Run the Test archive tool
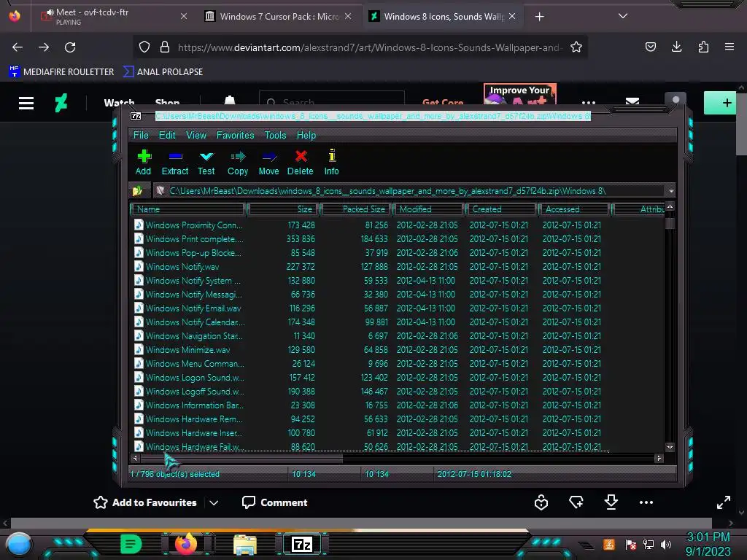Screen dimensions: 747x560 (206, 163)
